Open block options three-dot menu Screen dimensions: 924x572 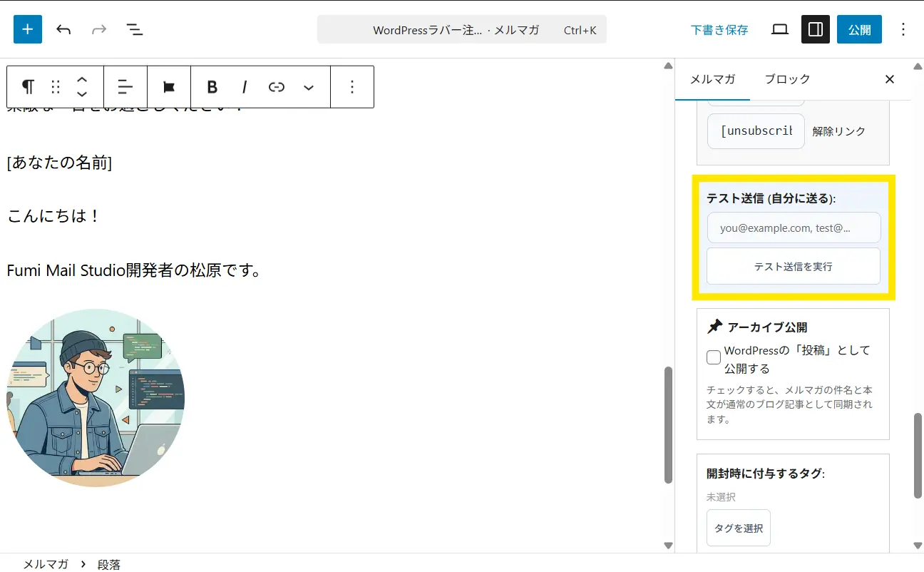[x=352, y=87]
